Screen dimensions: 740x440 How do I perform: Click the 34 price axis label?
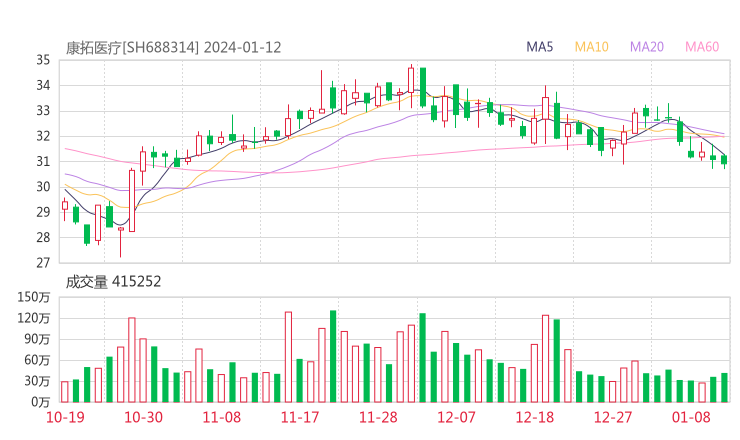point(43,85)
